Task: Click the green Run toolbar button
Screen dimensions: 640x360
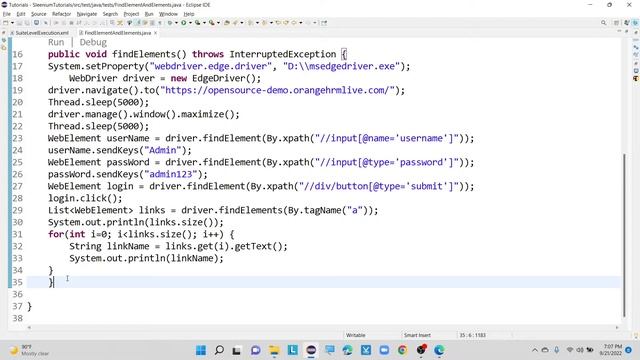Action: [x=183, y=23]
